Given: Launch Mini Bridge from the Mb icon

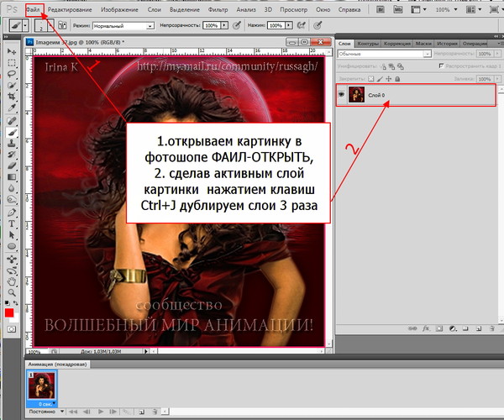Looking at the screenshot, I should click(398, 9).
